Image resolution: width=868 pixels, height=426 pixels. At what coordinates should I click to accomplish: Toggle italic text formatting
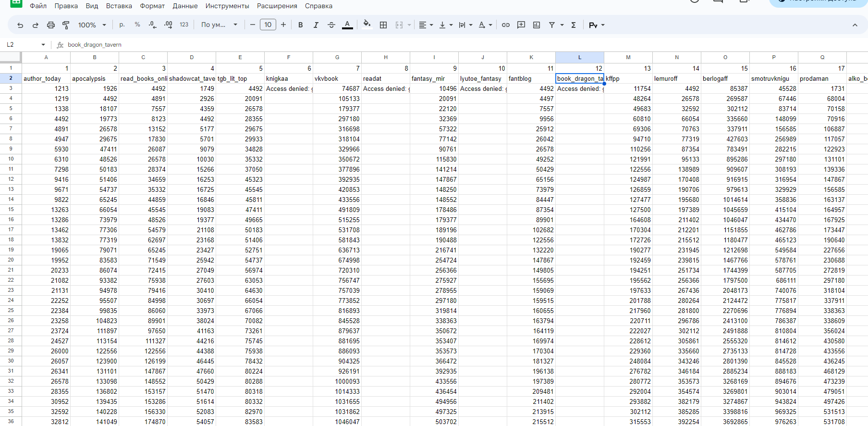tap(316, 25)
